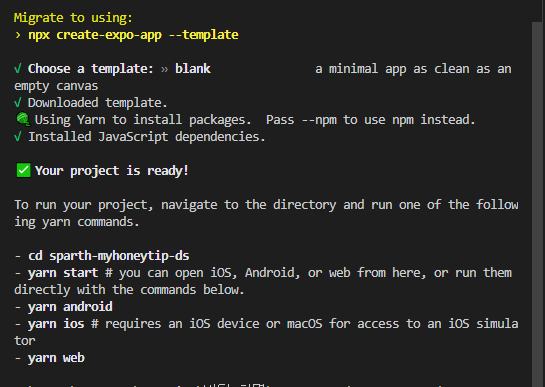Click 'a minimal app as clean as an' description
This screenshot has height=387, width=545.
click(x=413, y=69)
